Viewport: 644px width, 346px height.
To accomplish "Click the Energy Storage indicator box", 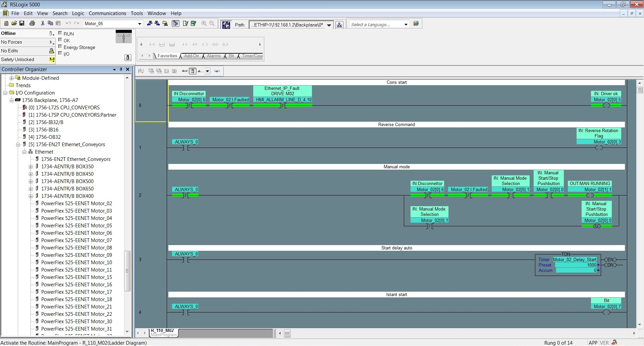I will pyautogui.click(x=60, y=46).
